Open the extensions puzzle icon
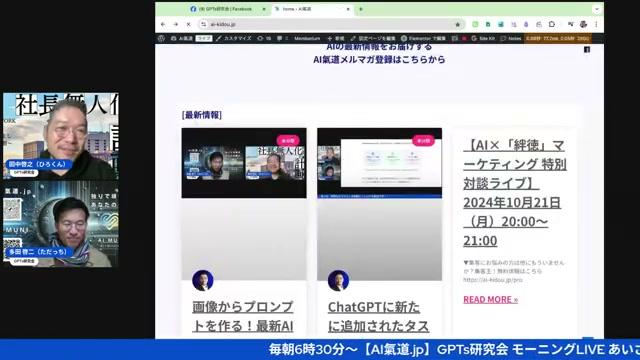 (x=551, y=24)
